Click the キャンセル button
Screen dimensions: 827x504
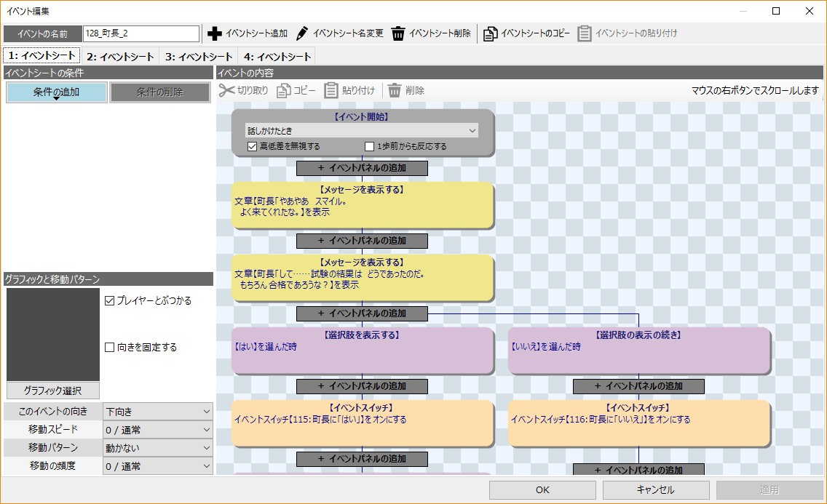656,489
